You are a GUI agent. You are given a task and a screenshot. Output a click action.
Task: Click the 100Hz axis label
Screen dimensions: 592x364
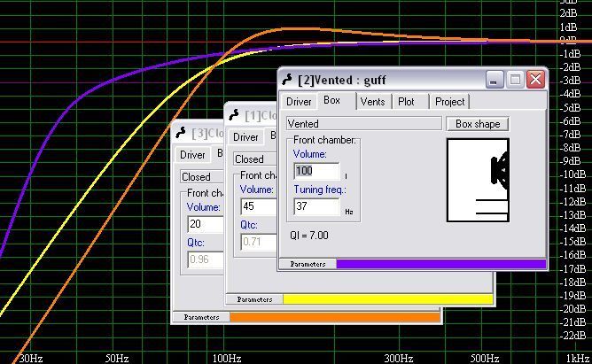pos(227,358)
